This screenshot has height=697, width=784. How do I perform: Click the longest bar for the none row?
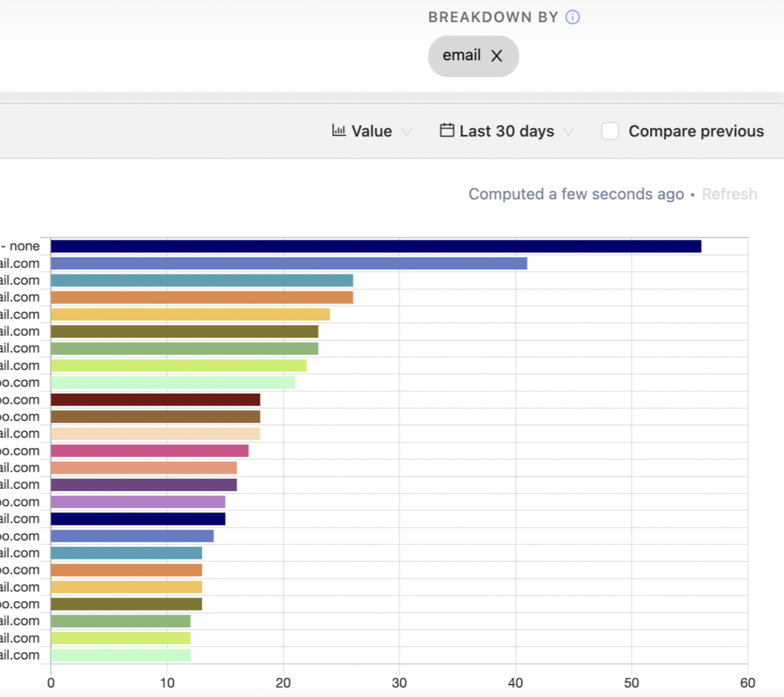point(376,246)
